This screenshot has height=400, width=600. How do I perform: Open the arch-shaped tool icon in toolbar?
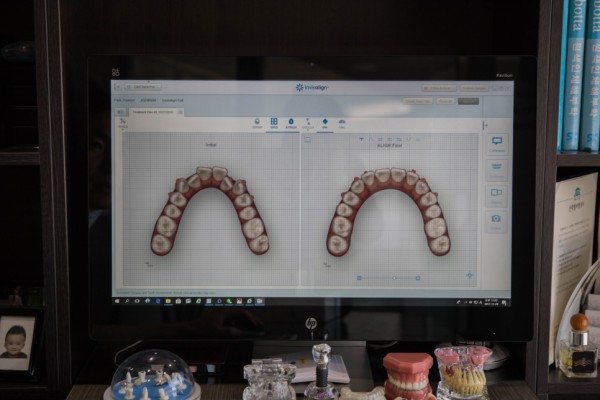[342, 123]
